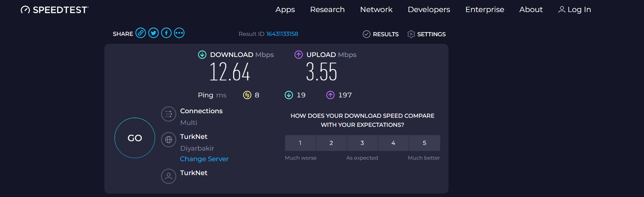Click the download arrow icon beside DOWNLOAD
644x197 pixels.
[x=202, y=55]
